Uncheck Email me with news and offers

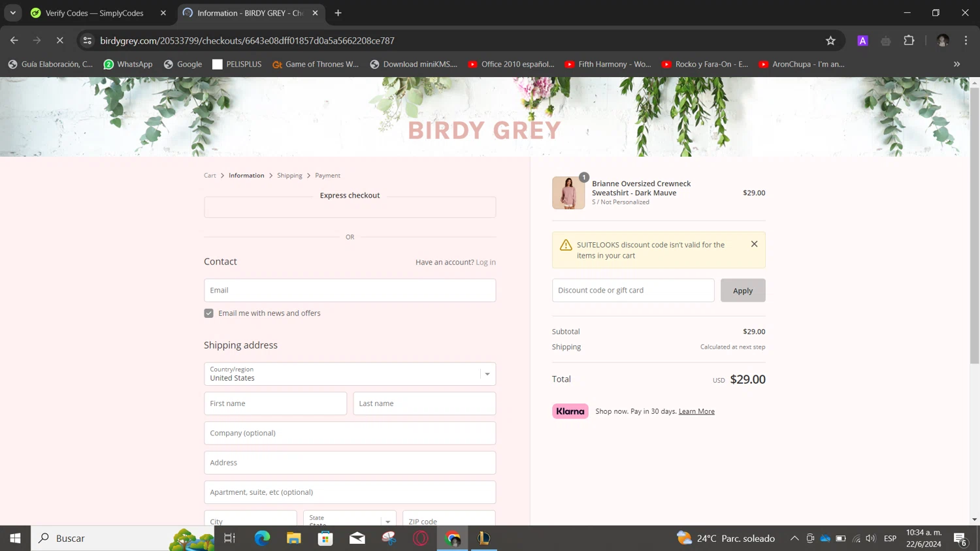[208, 313]
